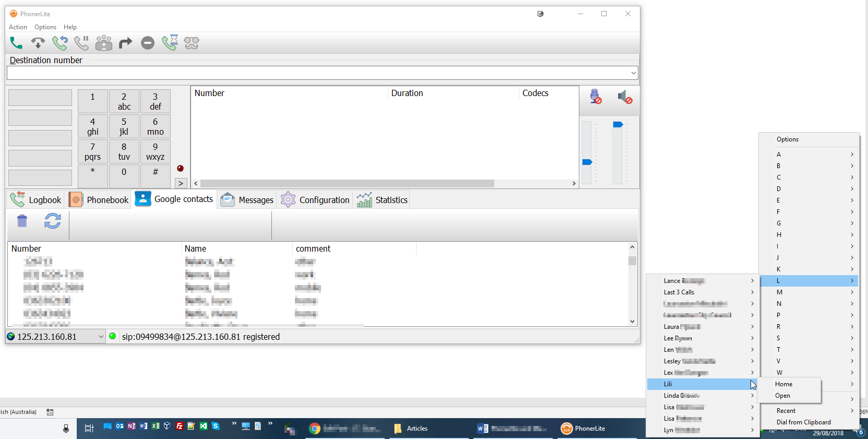
Task: Click the call-back redial handset icon
Action: click(x=60, y=43)
